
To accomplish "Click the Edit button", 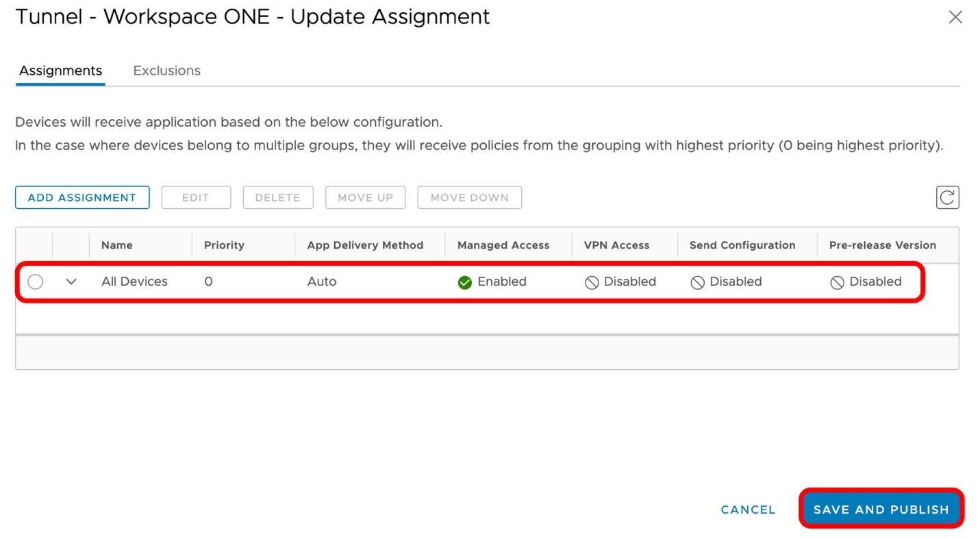I will 196,197.
